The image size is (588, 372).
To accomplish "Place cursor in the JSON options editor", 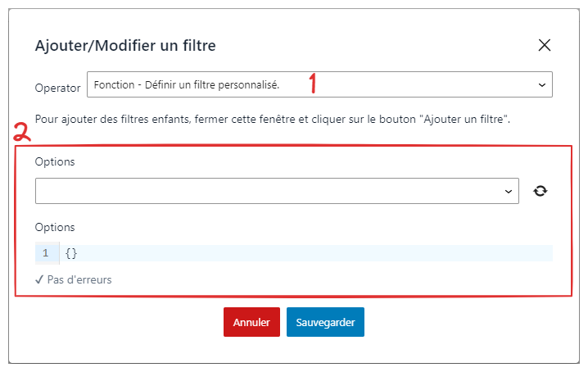I will pos(305,253).
